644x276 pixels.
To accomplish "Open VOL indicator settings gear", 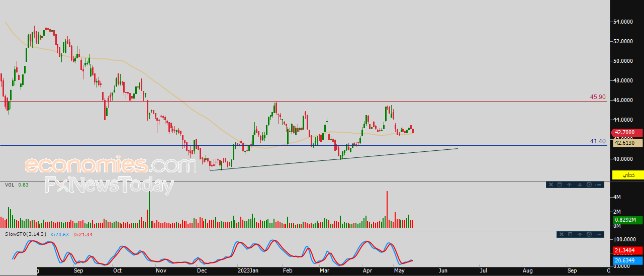I will tap(589, 185).
